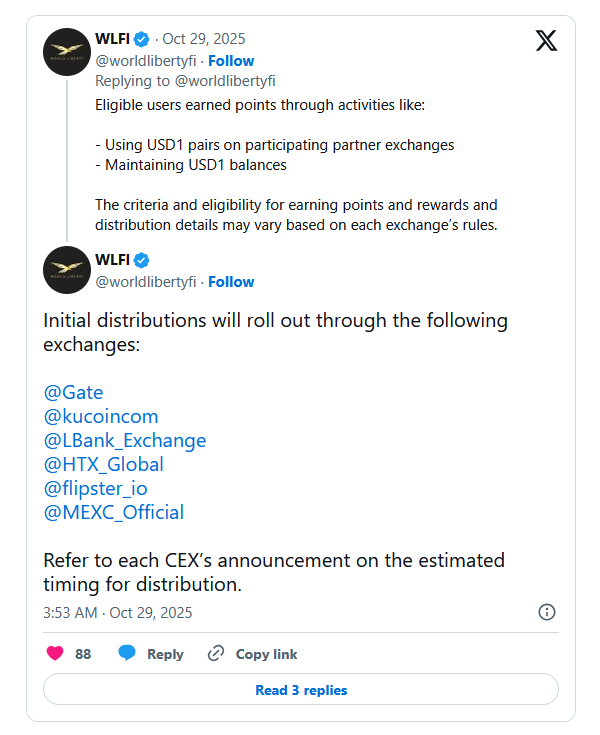Open the lower WLFI profile avatar
The image size is (600, 735).
point(67,270)
